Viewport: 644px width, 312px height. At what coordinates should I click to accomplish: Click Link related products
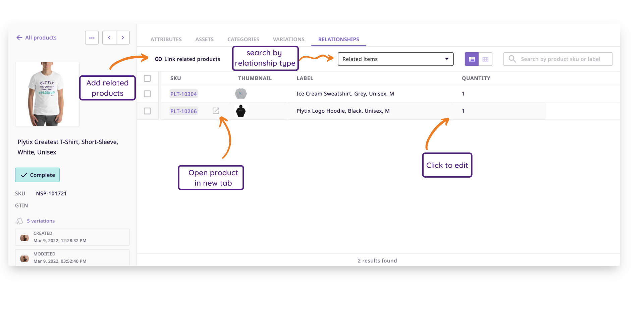click(x=187, y=59)
